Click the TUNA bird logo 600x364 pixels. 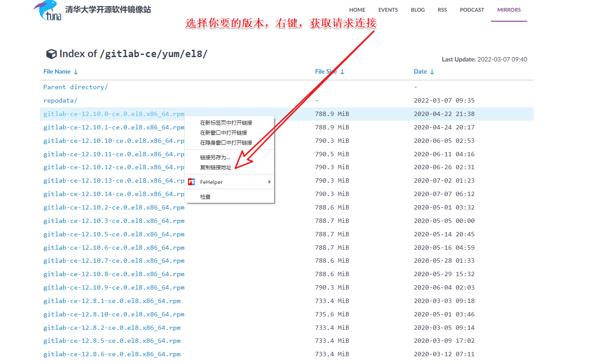(x=47, y=10)
